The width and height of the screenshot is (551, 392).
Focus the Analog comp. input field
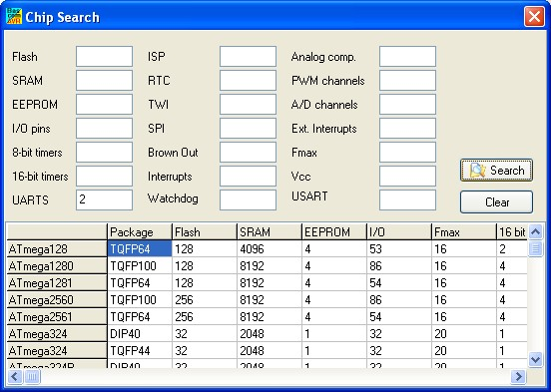[x=407, y=56]
